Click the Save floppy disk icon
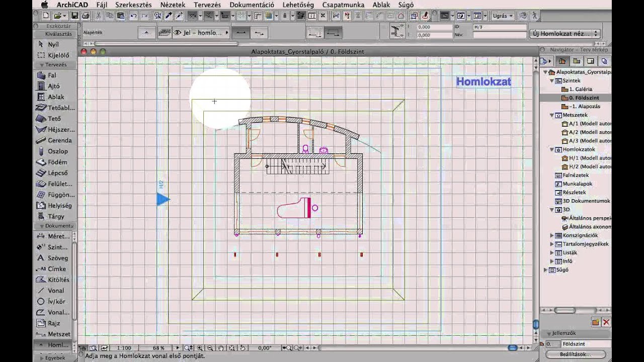This screenshot has width=644, height=362. tap(75, 16)
